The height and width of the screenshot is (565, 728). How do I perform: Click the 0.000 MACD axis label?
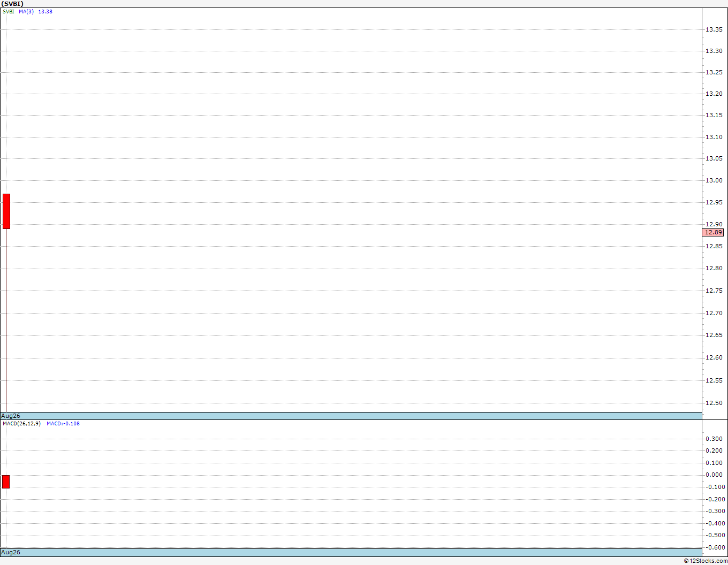(x=715, y=475)
